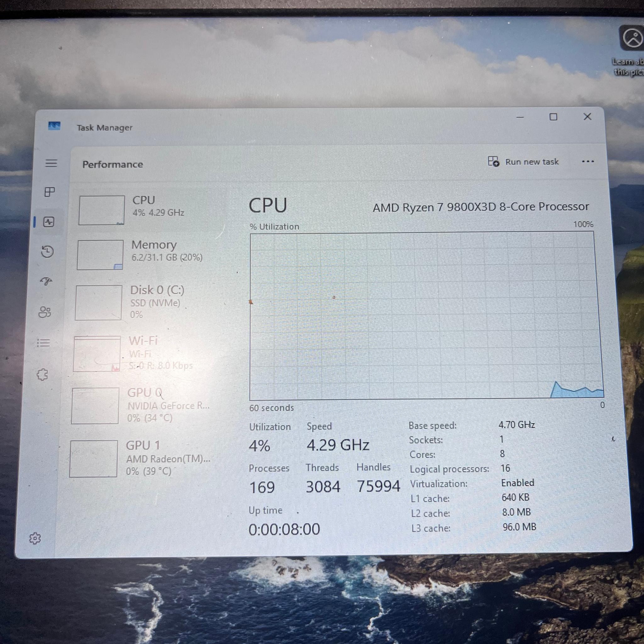The height and width of the screenshot is (644, 644).
Task: Click the Logical processors 16 value
Action: click(505, 468)
